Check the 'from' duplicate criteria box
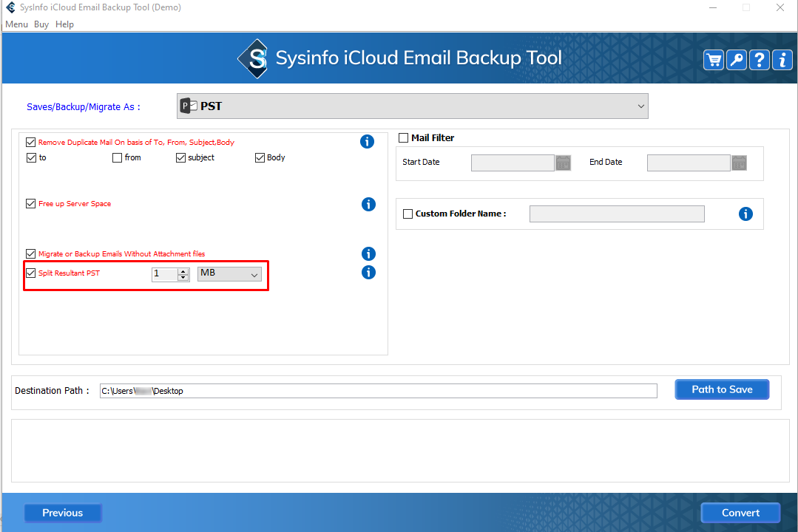This screenshot has width=798, height=532. coord(118,157)
